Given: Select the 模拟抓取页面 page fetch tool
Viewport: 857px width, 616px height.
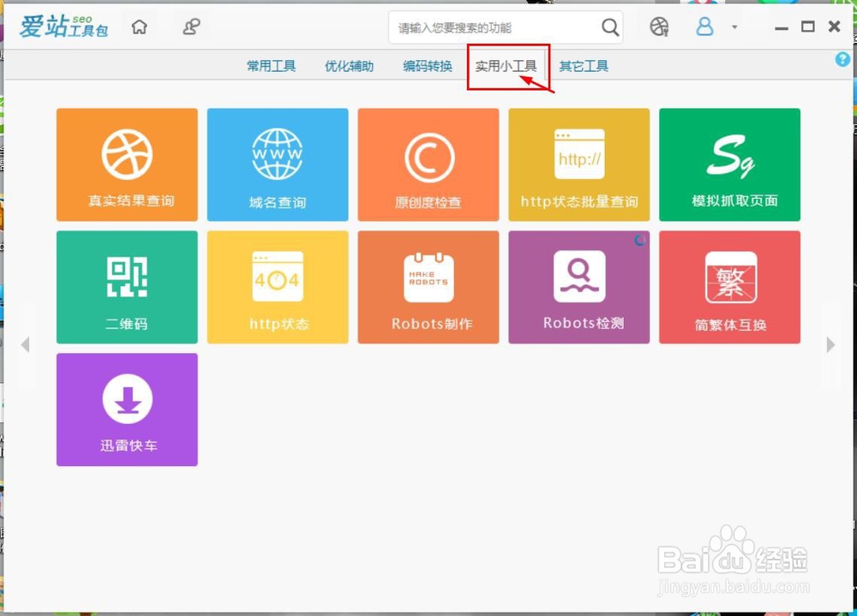Looking at the screenshot, I should tap(730, 164).
